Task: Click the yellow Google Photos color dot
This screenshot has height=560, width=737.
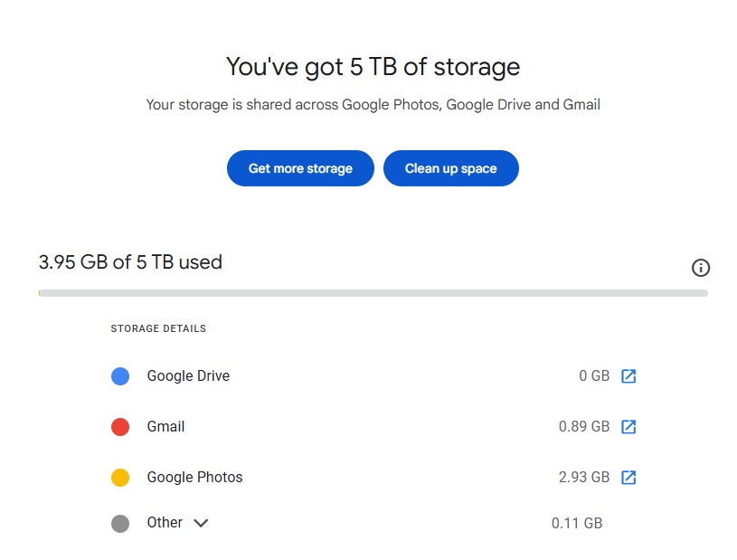Action: pyautogui.click(x=120, y=478)
